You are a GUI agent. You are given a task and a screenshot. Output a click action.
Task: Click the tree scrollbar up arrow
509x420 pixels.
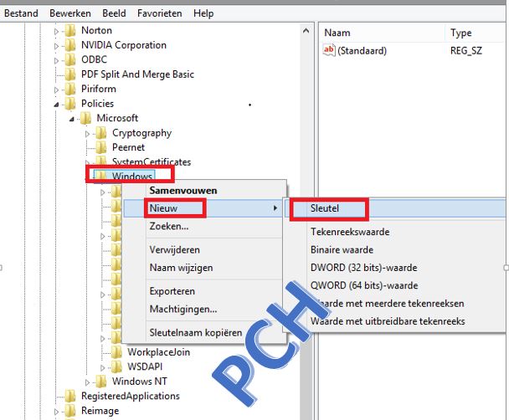point(306,31)
